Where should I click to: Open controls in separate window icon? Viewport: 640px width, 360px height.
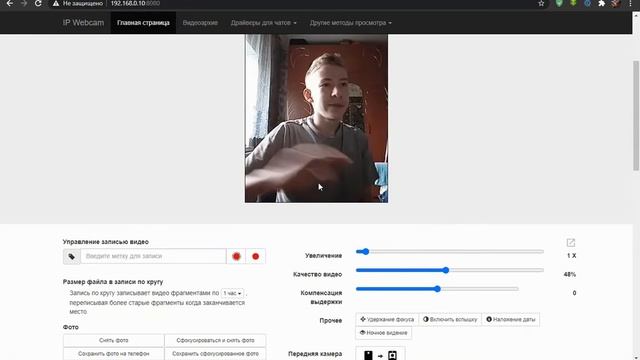(571, 242)
